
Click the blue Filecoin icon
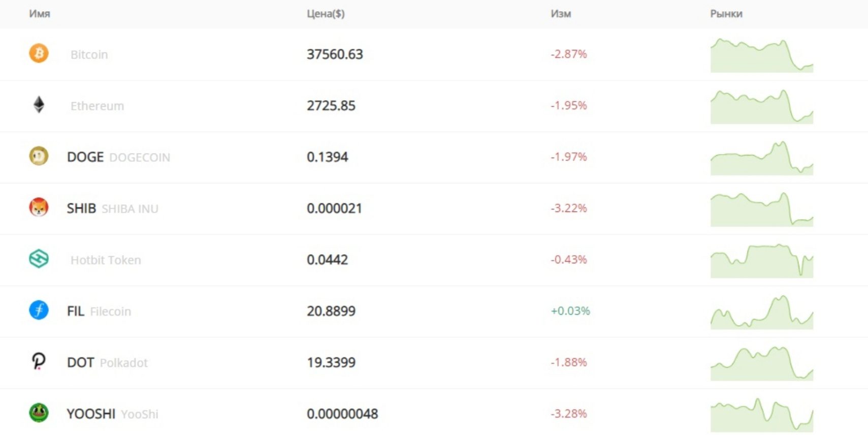tap(39, 310)
